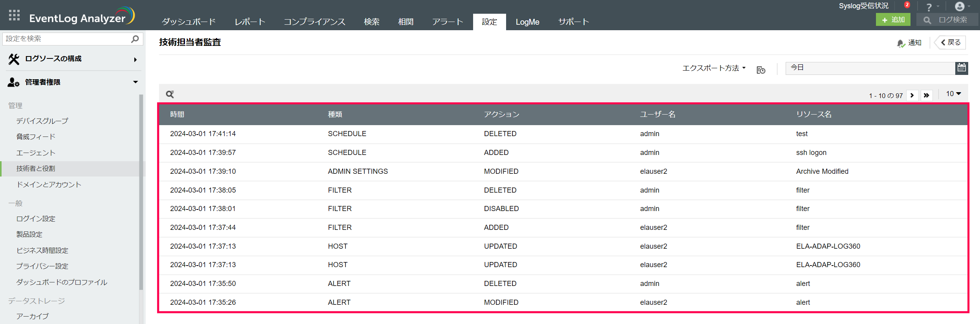Open the エクスポート方法 dropdown
This screenshot has width=980, height=324.
coord(713,68)
